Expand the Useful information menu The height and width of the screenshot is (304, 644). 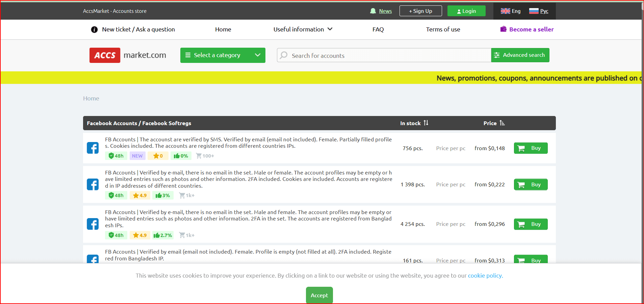(303, 29)
